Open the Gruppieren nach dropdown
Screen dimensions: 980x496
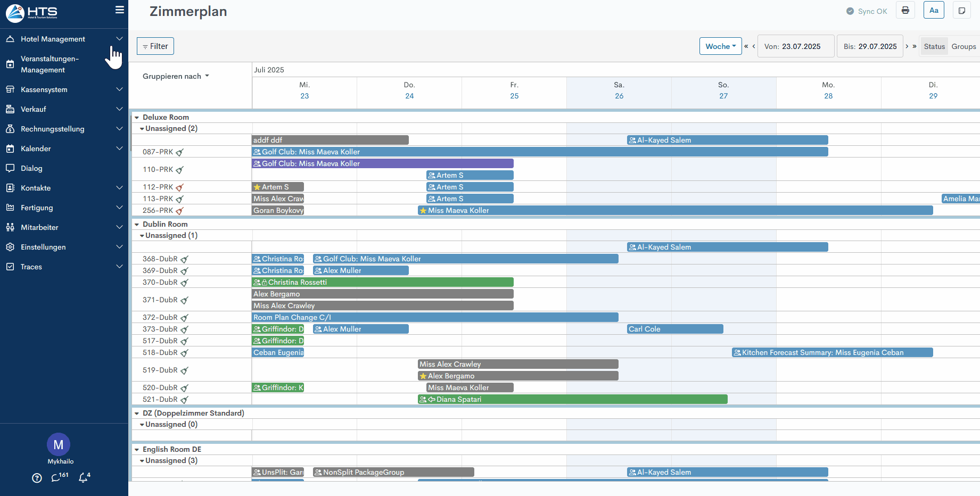pos(176,76)
